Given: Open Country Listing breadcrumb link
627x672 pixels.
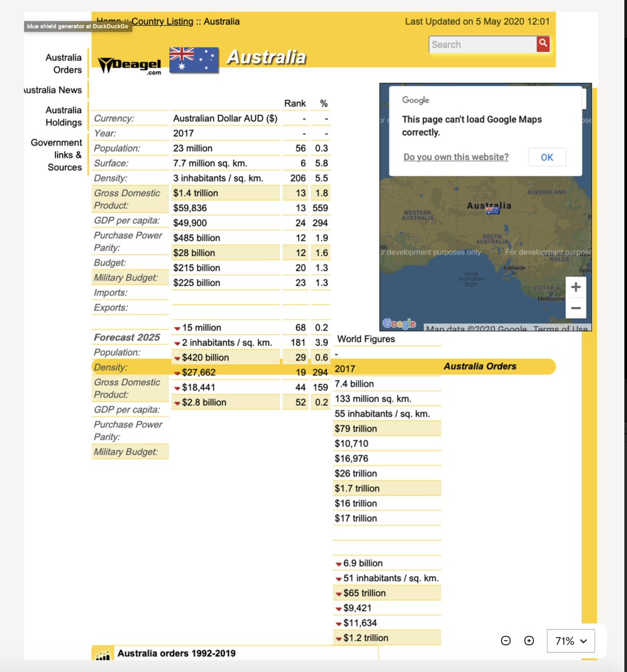Looking at the screenshot, I should click(x=162, y=21).
